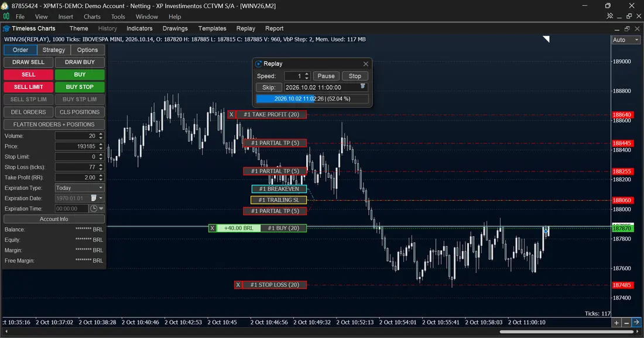Click the Replay dialog title icon
The width and height of the screenshot is (644, 338).
click(x=258, y=64)
